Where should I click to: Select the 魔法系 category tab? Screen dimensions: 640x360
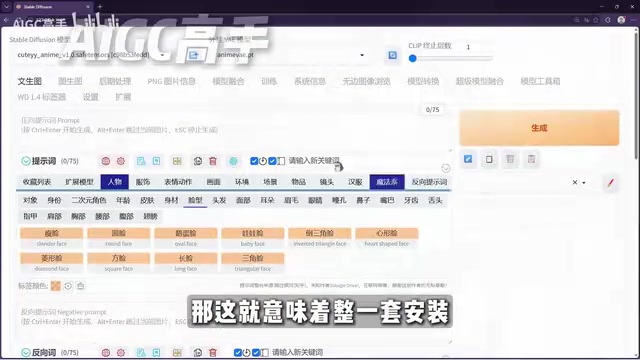[387, 182]
